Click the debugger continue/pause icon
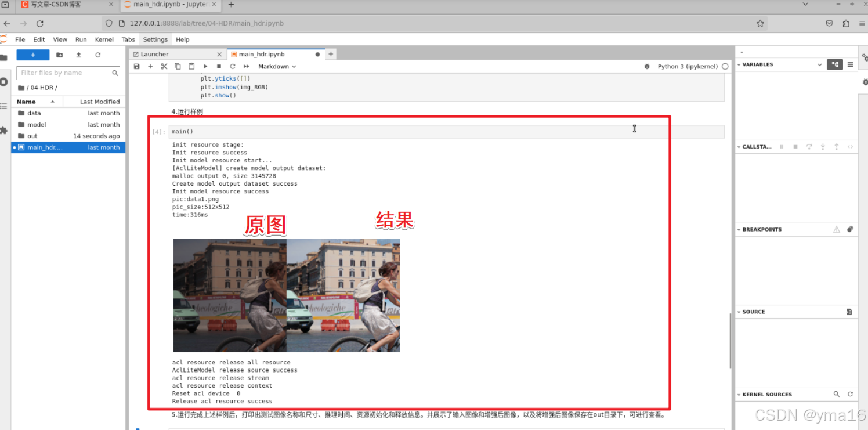 point(782,147)
